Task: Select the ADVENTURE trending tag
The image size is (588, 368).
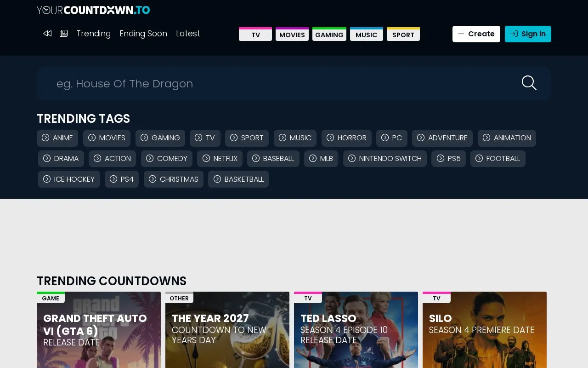Action: (x=442, y=138)
